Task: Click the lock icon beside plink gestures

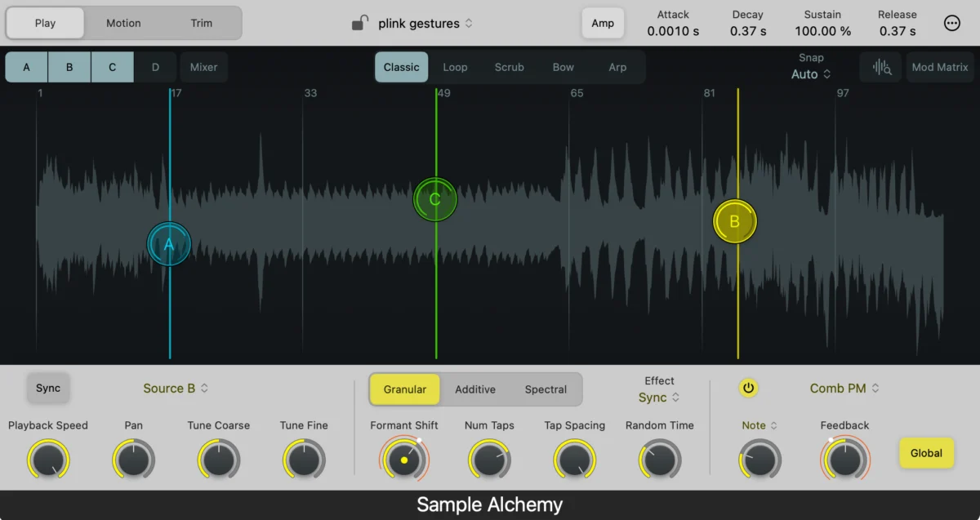Action: pos(359,23)
